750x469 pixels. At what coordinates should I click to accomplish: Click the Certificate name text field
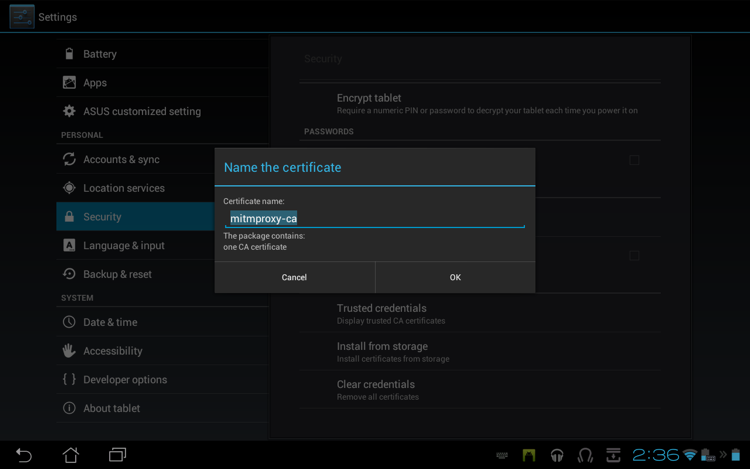pyautogui.click(x=375, y=218)
